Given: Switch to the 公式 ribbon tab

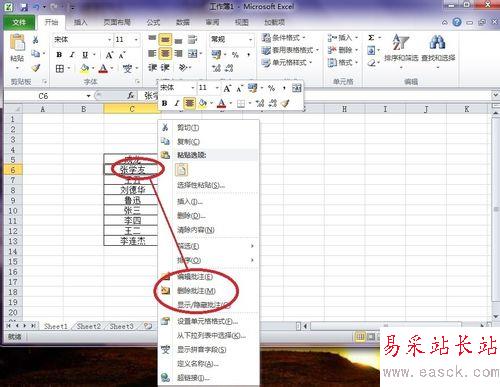Looking at the screenshot, I should pyautogui.click(x=153, y=22).
